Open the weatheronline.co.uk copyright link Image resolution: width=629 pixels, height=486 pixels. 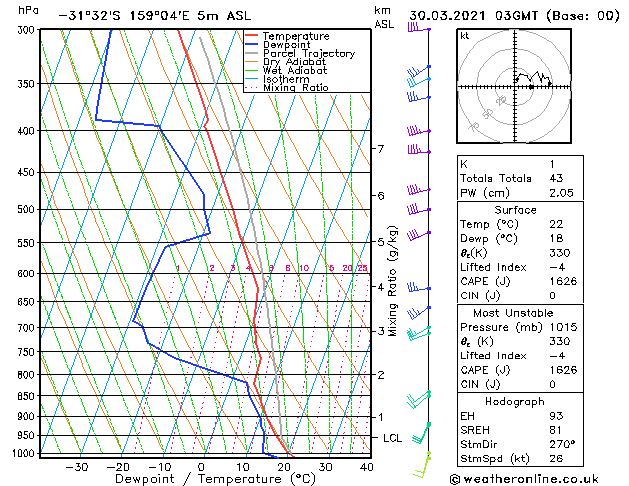click(x=524, y=479)
